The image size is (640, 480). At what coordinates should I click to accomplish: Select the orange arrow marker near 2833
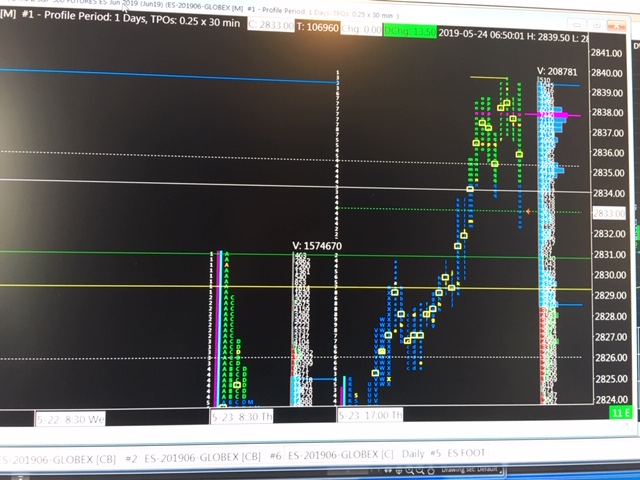click(528, 211)
